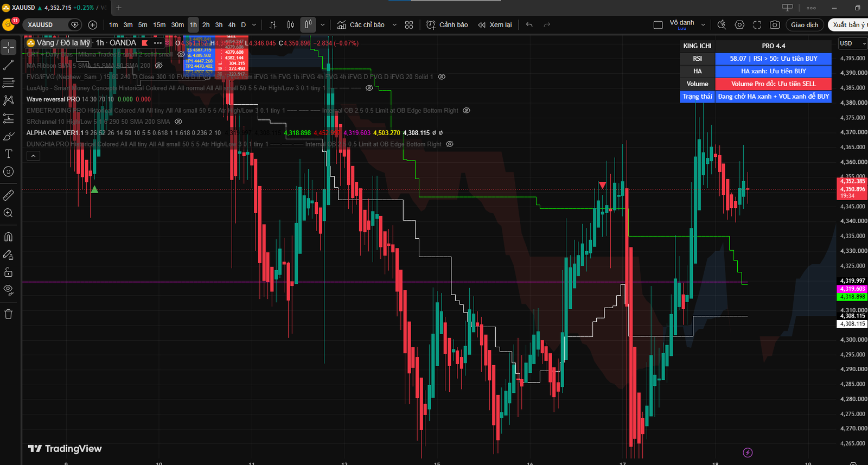Toggle visibility of MA Ribbon indicator
This screenshot has width=868, height=465.
click(x=159, y=66)
